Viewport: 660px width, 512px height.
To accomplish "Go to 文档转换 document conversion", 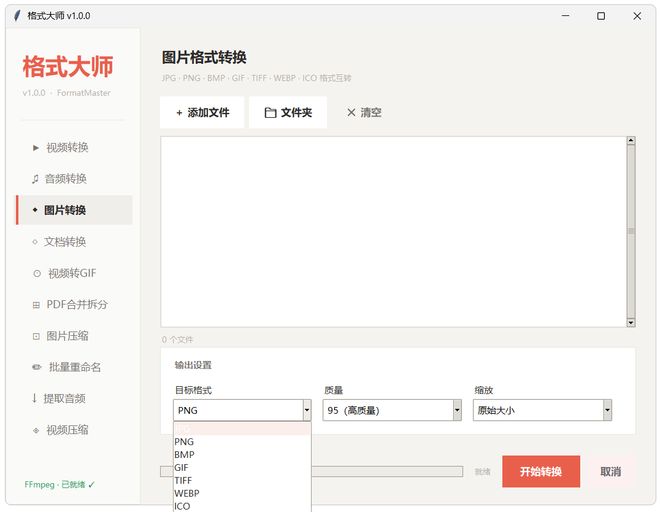I will (75, 241).
